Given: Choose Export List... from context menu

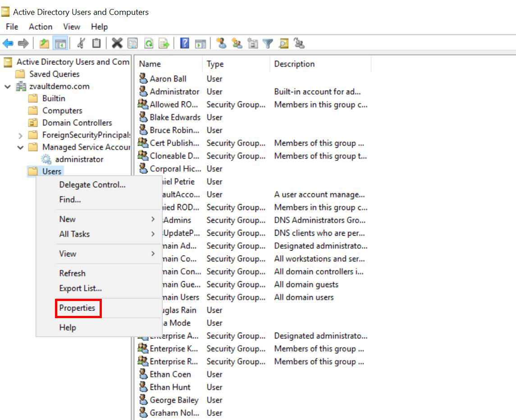Looking at the screenshot, I should click(80, 288).
